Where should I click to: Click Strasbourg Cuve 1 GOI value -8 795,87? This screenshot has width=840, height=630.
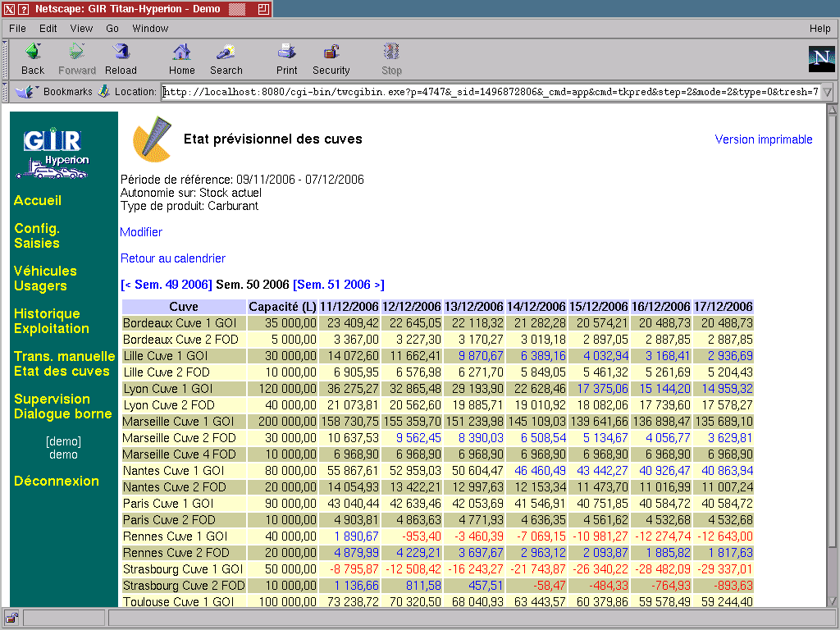(x=354, y=569)
